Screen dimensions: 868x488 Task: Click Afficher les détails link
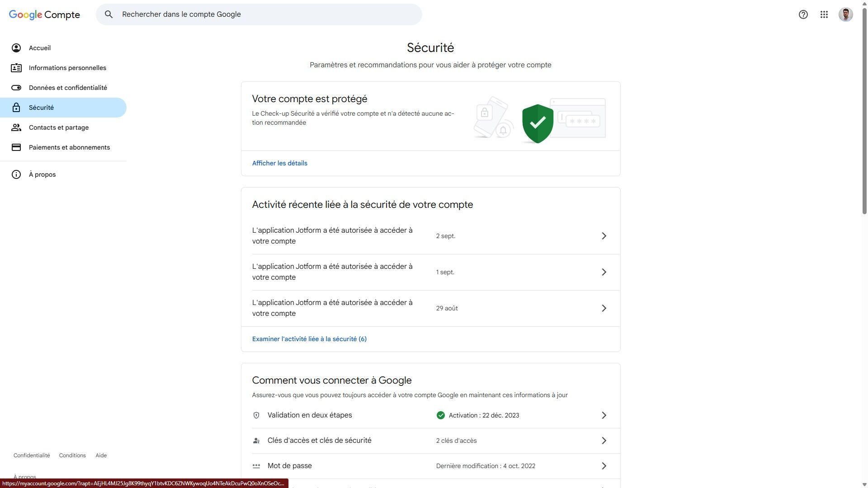pyautogui.click(x=279, y=163)
